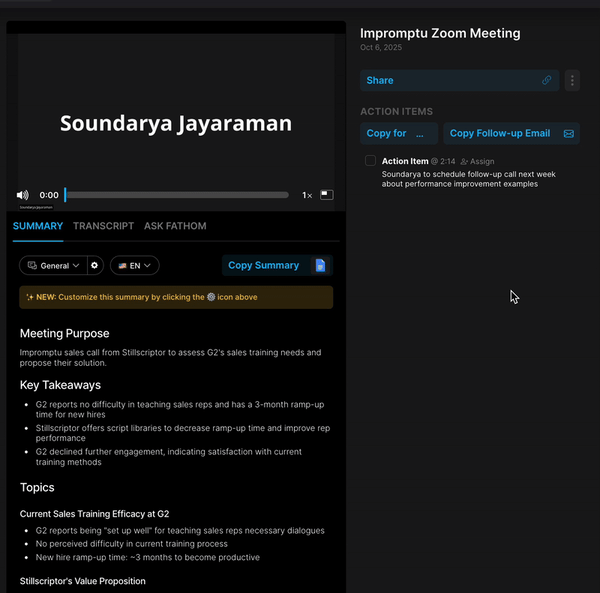This screenshot has height=593, width=600.
Task: Open summary customization gear icon
Action: click(x=95, y=265)
